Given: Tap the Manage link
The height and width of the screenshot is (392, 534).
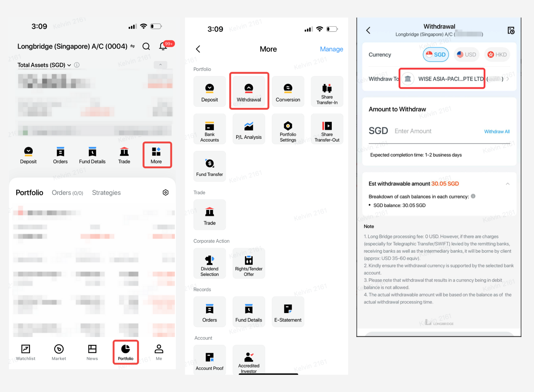Looking at the screenshot, I should (x=331, y=49).
